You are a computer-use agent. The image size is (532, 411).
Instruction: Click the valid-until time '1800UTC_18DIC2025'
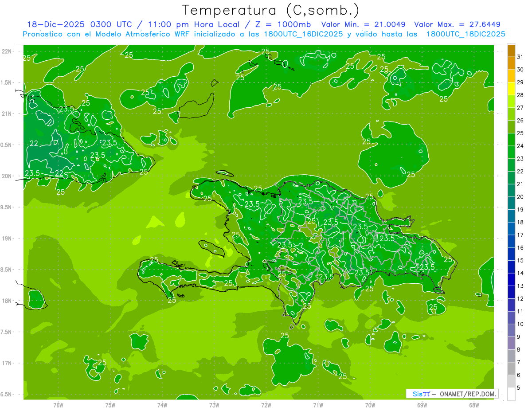pyautogui.click(x=465, y=34)
